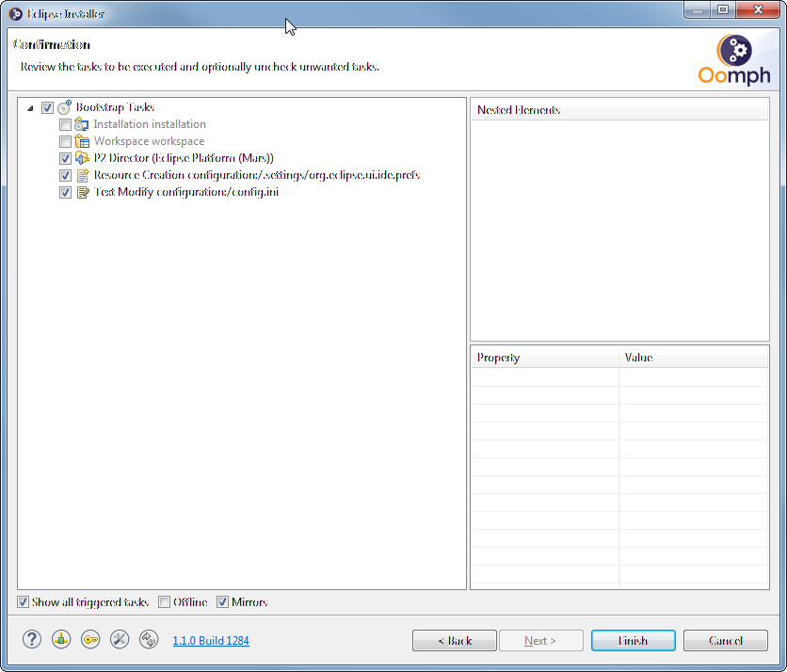Disable Show all triggered tasks
Viewport: 787px width, 672px height.
click(24, 601)
